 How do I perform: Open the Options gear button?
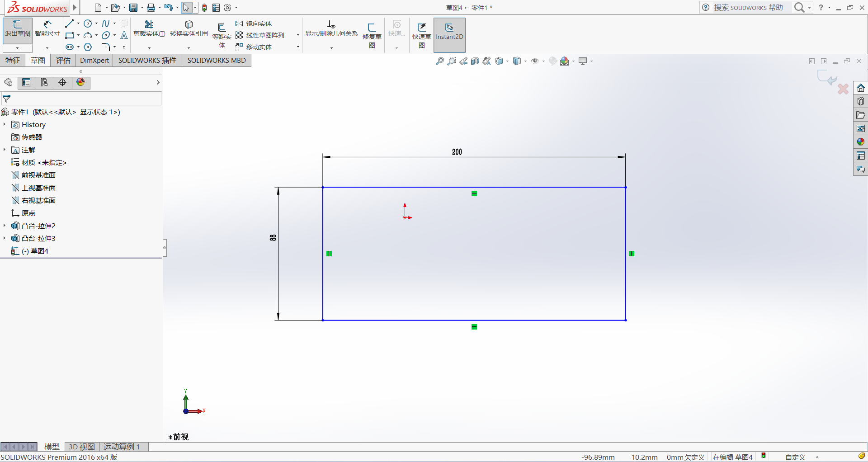coord(227,8)
